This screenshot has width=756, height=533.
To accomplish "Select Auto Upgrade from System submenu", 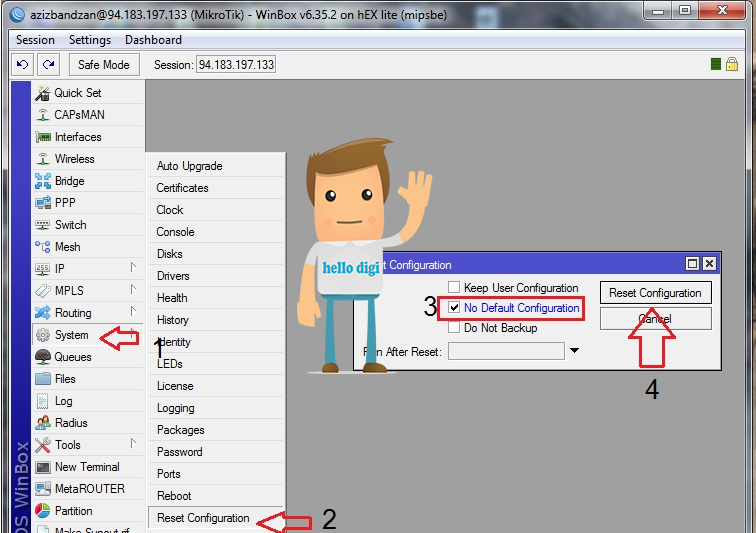I will pyautogui.click(x=216, y=166).
